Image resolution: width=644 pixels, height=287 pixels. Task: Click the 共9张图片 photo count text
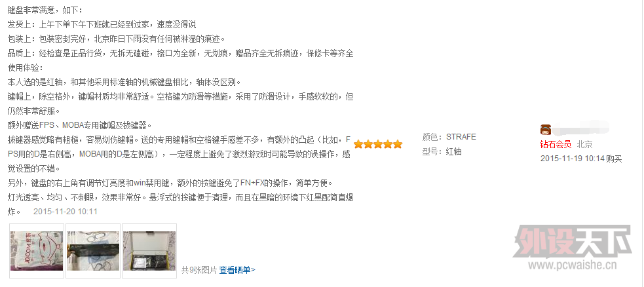[199, 270]
